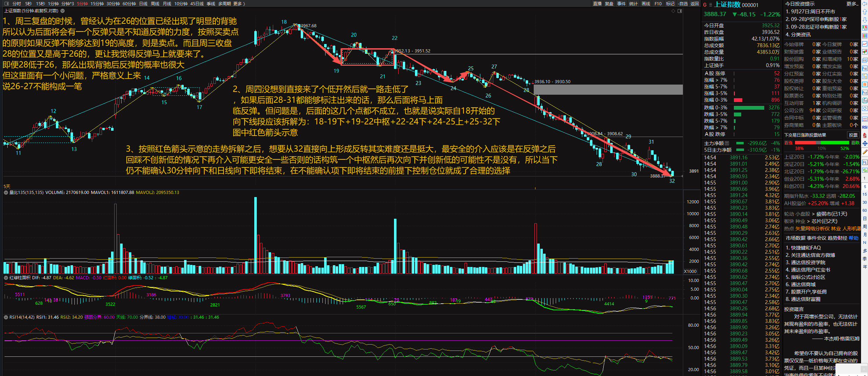Image resolution: width=868 pixels, height=376 pixels.
Task: Toggle the RSI14 panel settings circle
Action: pos(6,317)
